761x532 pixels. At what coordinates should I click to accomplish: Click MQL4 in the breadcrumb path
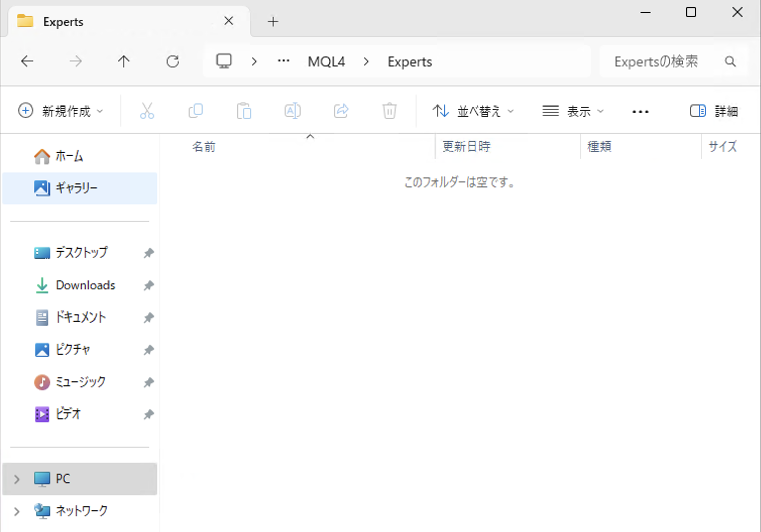pyautogui.click(x=326, y=62)
